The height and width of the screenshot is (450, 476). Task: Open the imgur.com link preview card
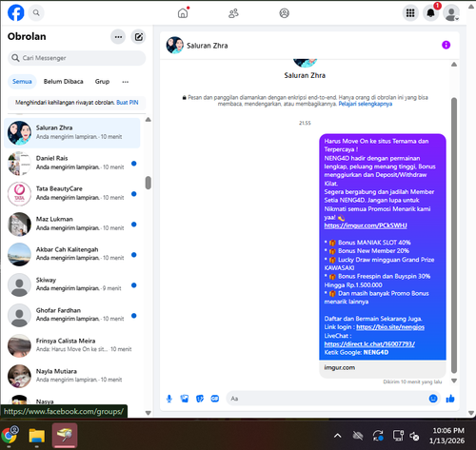(383, 368)
